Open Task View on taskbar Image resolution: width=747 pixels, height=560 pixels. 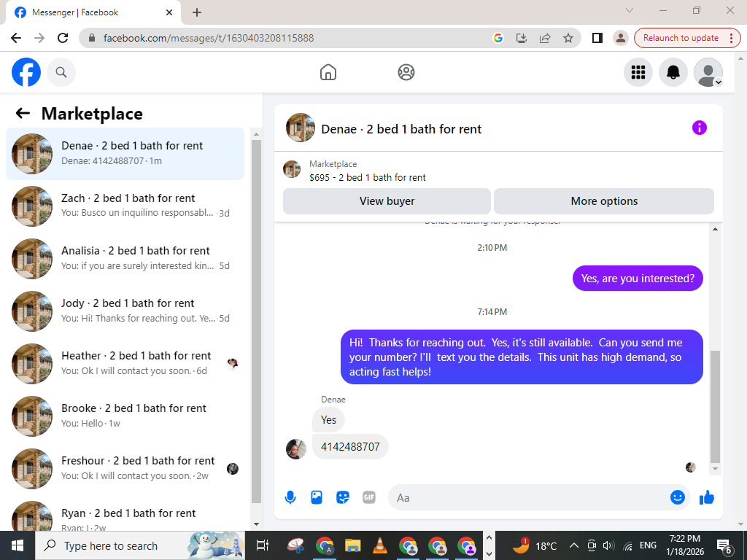coord(262,545)
